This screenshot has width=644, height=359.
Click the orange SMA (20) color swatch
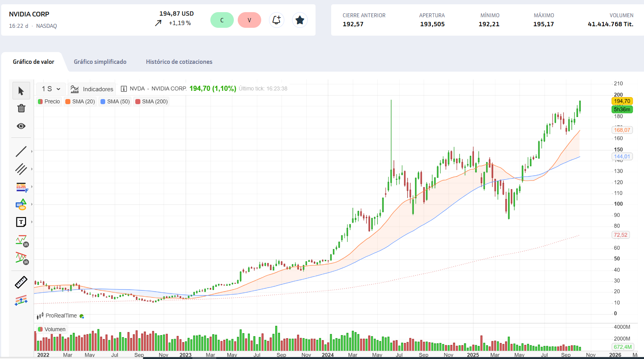coord(68,101)
